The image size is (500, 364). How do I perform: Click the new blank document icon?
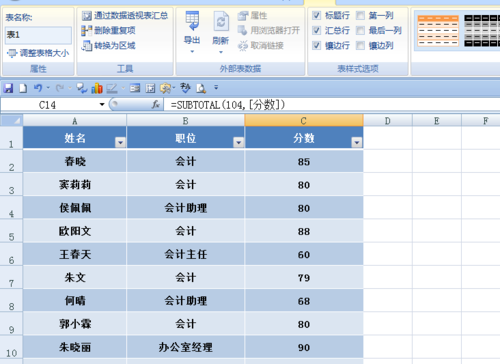tap(23, 88)
